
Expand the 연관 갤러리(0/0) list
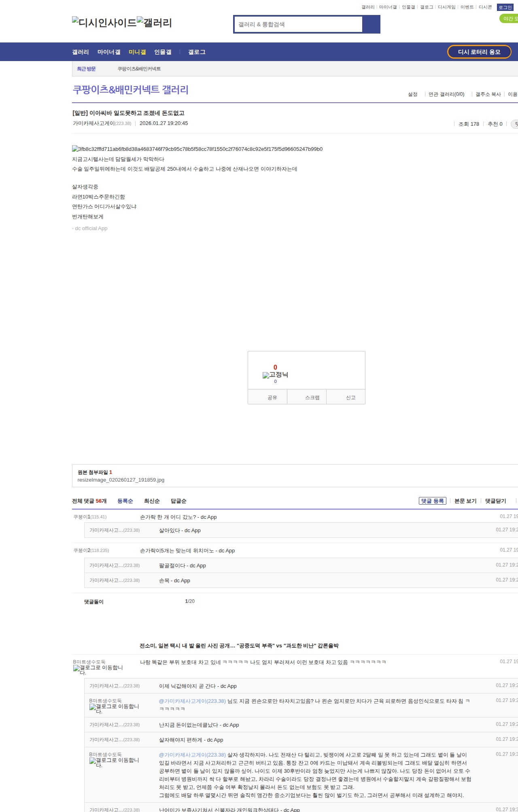click(x=446, y=94)
